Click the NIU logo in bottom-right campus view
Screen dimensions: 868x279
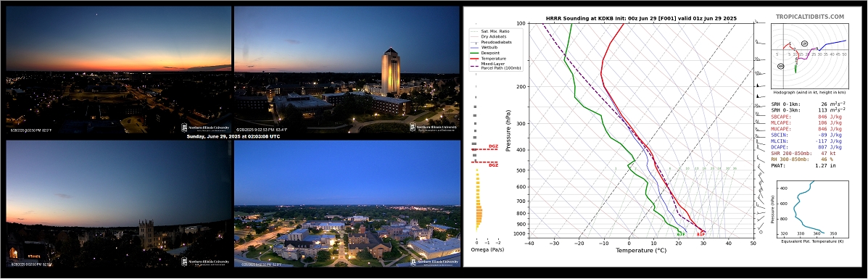pos(434,262)
